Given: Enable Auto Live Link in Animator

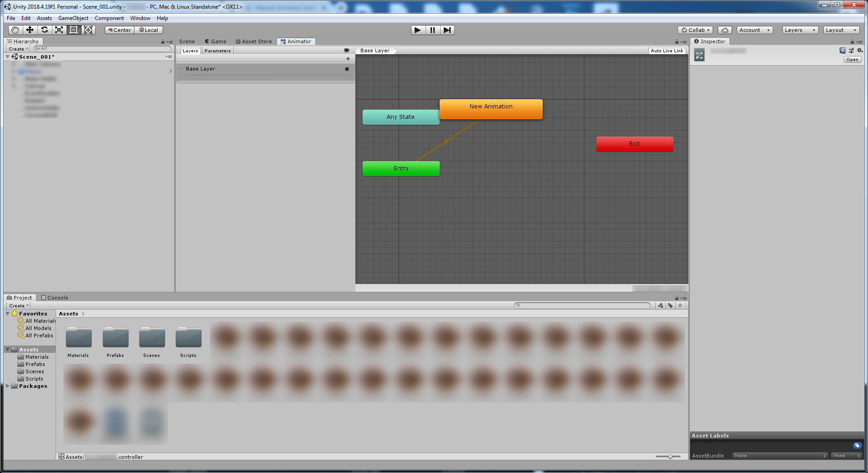Looking at the screenshot, I should pyautogui.click(x=667, y=50).
